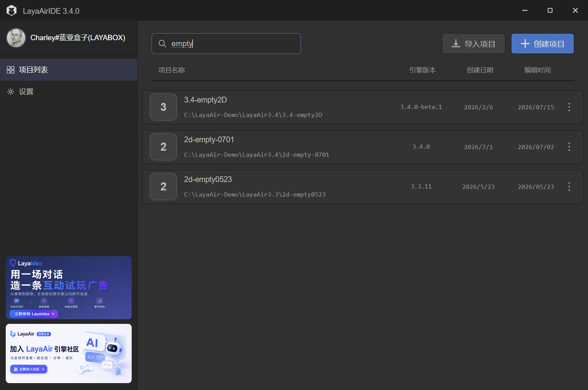Maximize the LayaAirIDE window
Image resolution: width=588 pixels, height=390 pixels.
coord(550,10)
